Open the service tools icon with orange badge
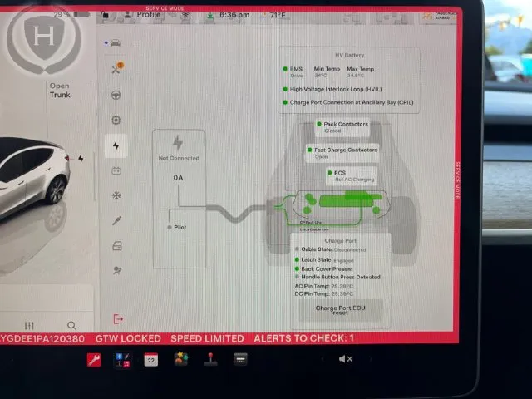 coord(117,68)
